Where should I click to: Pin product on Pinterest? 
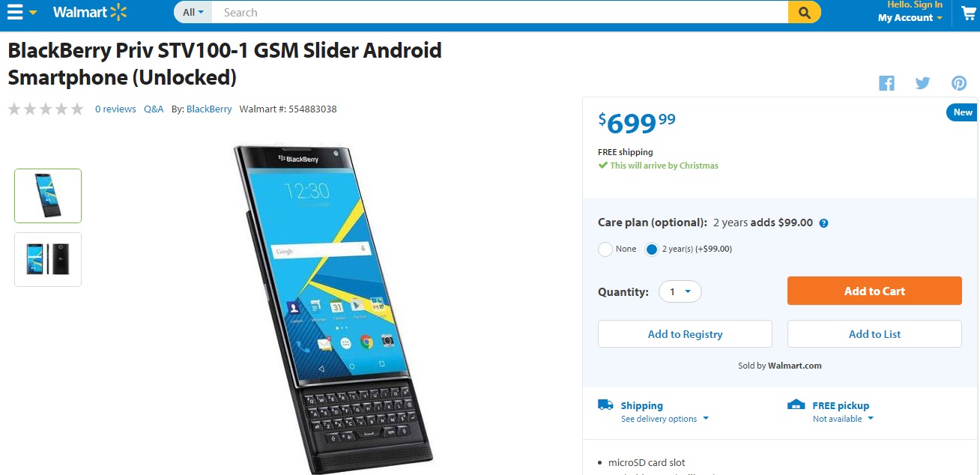(x=959, y=83)
